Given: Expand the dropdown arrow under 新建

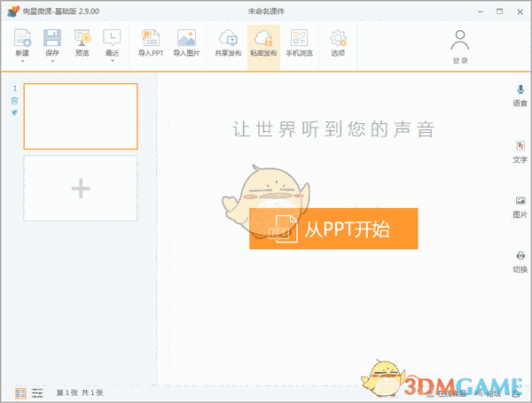Looking at the screenshot, I should (x=22, y=61).
